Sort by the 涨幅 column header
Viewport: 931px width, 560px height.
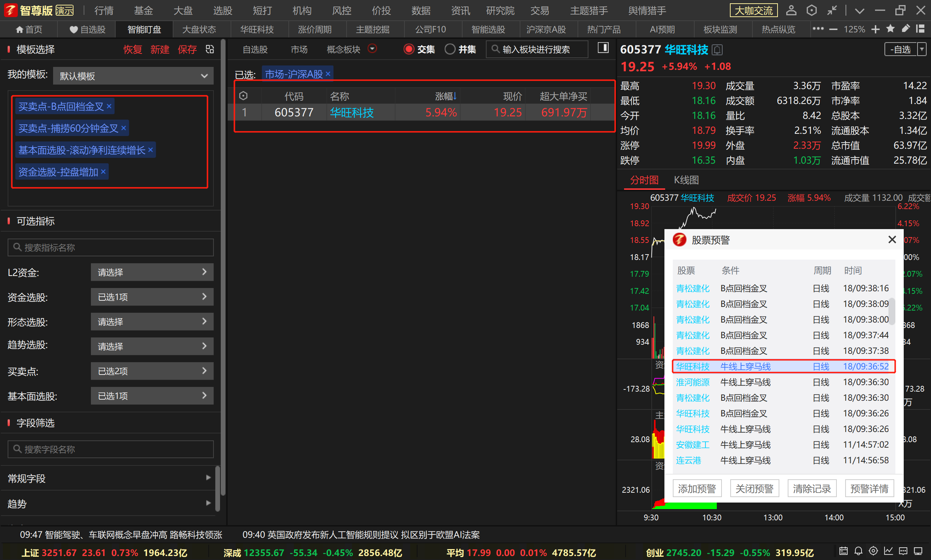pos(446,96)
